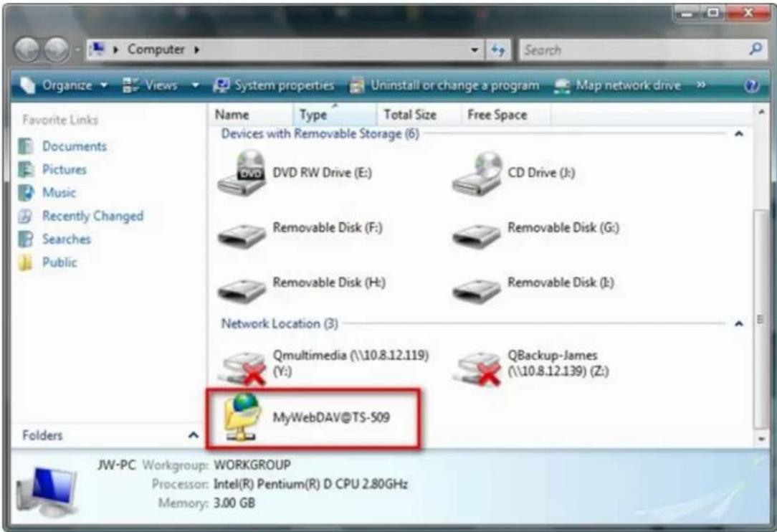Click System properties in toolbar

pyautogui.click(x=274, y=86)
